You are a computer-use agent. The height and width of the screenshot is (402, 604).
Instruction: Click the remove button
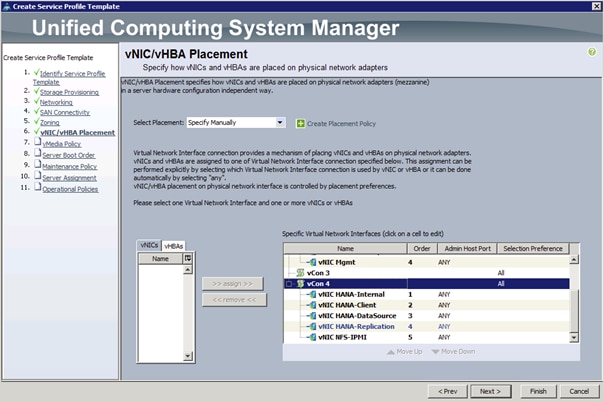point(234,300)
